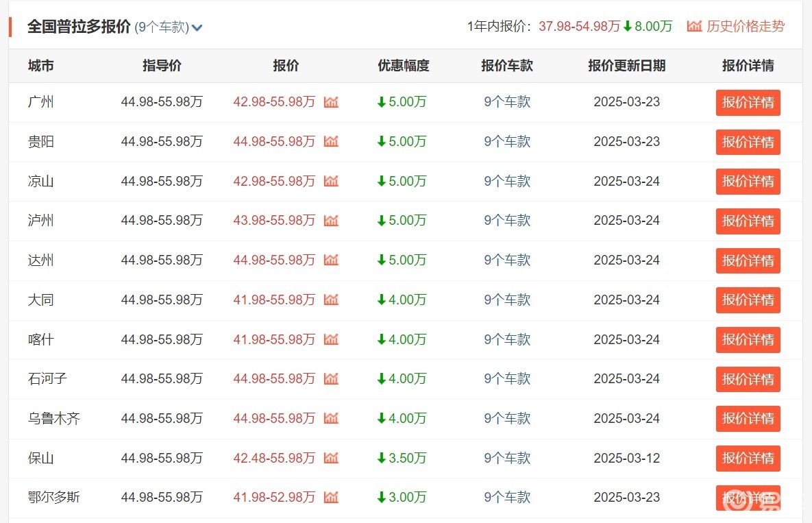Open 9个车款 link in 达州 row

[507, 260]
